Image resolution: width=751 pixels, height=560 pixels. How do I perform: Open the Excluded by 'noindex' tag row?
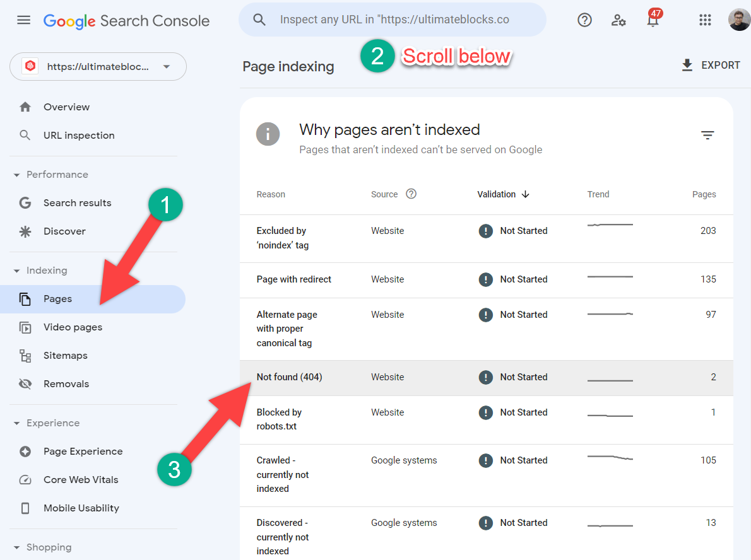pos(486,238)
